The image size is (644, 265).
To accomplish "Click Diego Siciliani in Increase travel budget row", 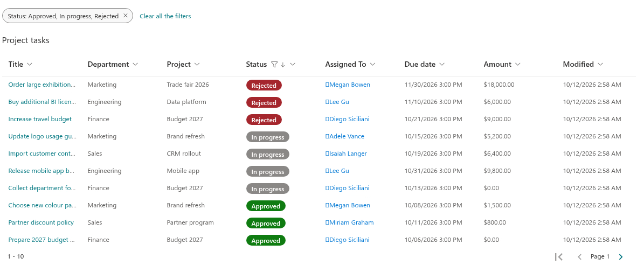I will coord(348,119).
